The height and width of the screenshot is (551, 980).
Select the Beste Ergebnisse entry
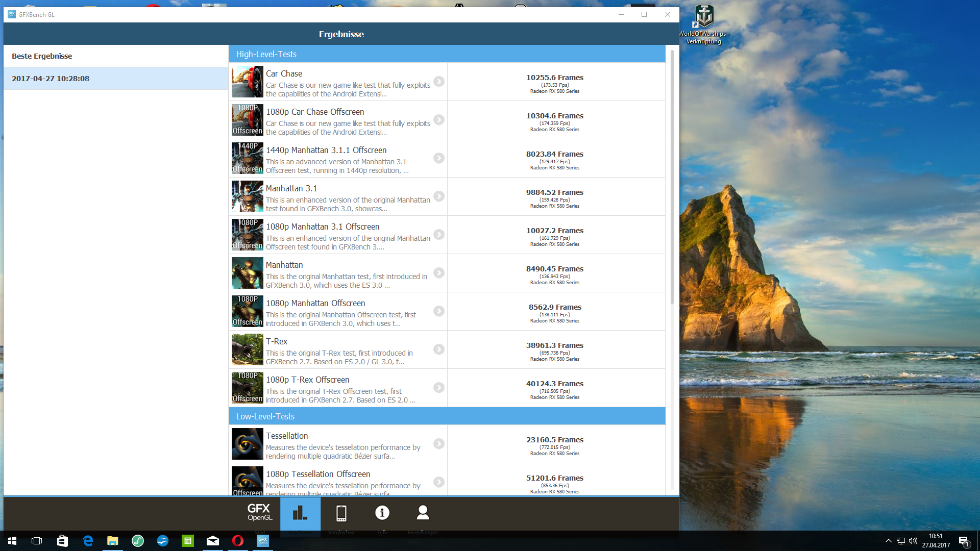point(42,56)
